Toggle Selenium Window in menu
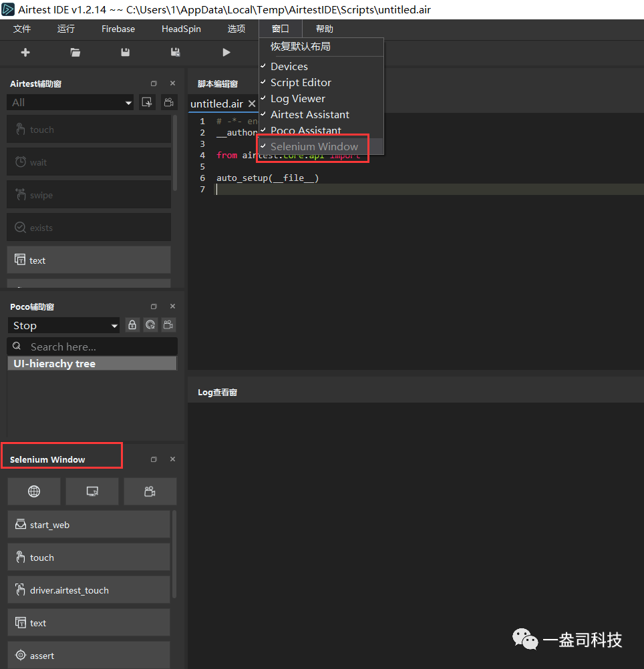Screen dimensions: 644x669 (x=321, y=146)
